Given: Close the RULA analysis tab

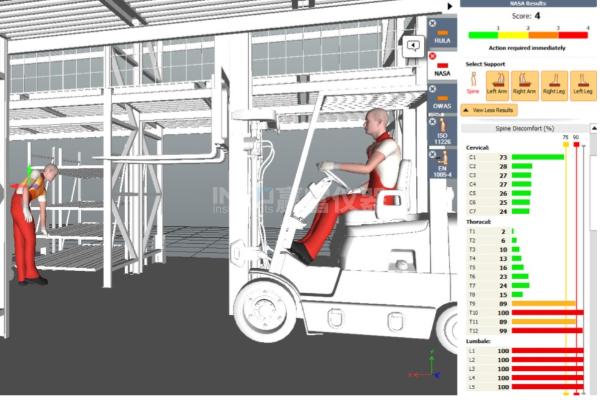Looking at the screenshot, I should [433, 22].
